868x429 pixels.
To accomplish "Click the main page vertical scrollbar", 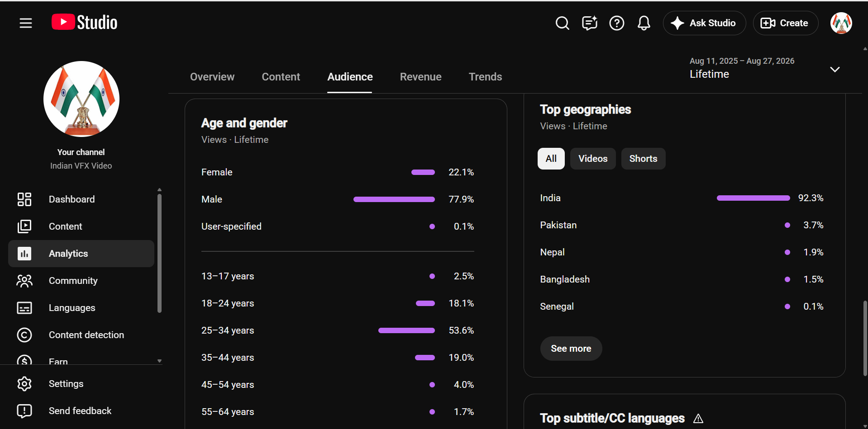I will [865, 338].
